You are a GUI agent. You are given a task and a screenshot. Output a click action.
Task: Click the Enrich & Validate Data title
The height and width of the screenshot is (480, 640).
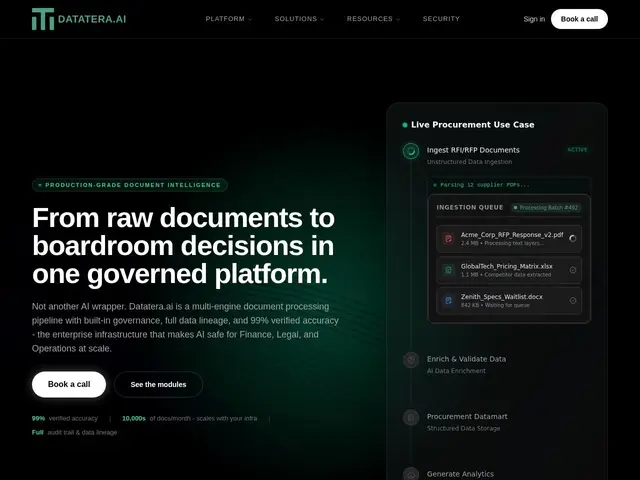[466, 359]
